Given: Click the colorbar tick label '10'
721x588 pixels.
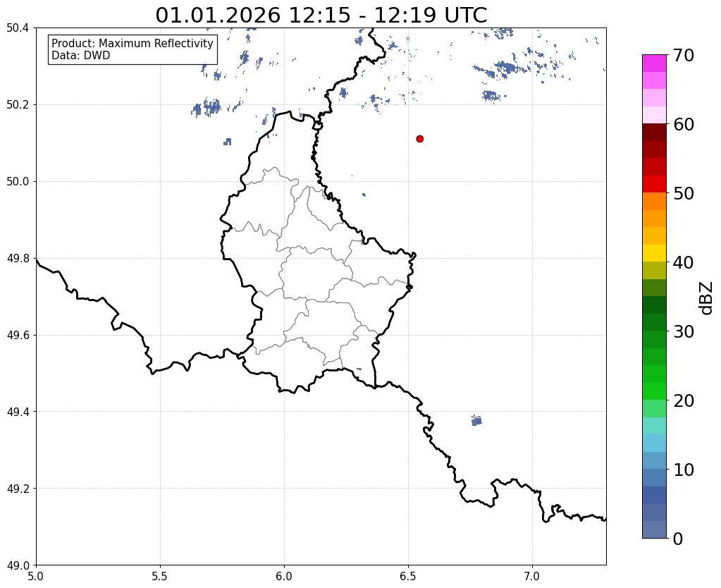Looking at the screenshot, I should [684, 470].
